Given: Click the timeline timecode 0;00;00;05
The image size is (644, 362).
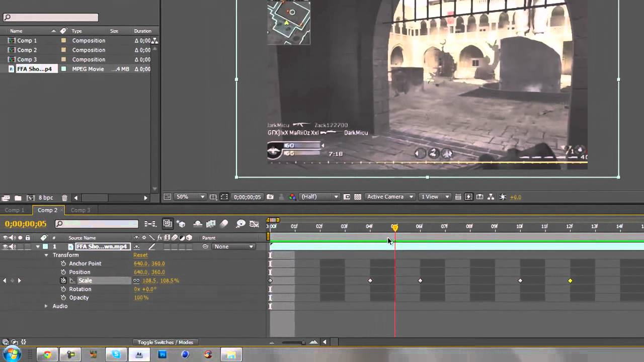Looking at the screenshot, I should 26,224.
